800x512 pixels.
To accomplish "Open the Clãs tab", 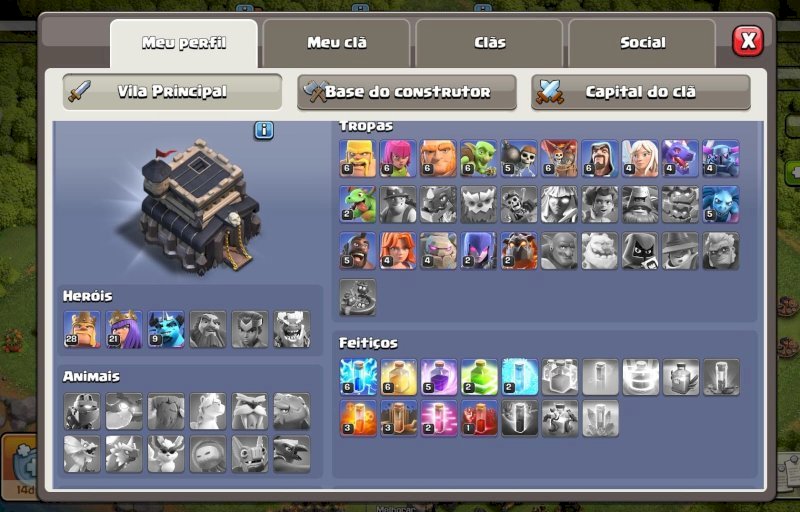I will pos(489,43).
